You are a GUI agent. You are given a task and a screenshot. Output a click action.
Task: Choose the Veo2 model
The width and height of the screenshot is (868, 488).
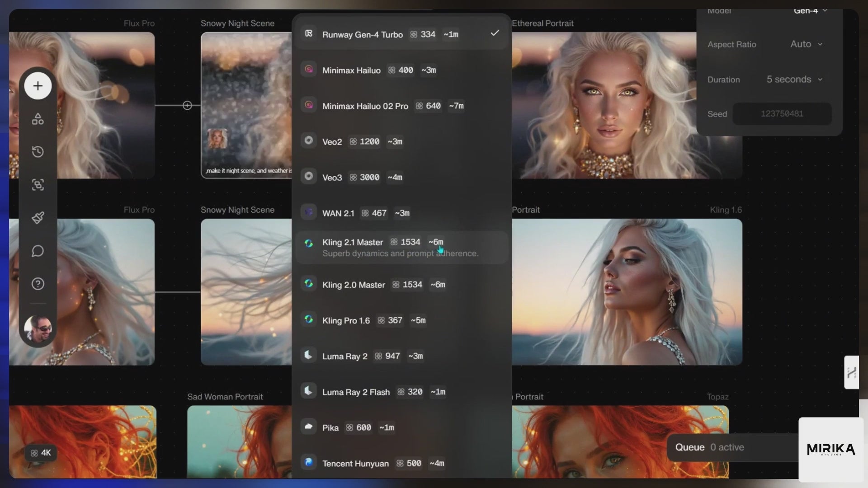point(401,141)
